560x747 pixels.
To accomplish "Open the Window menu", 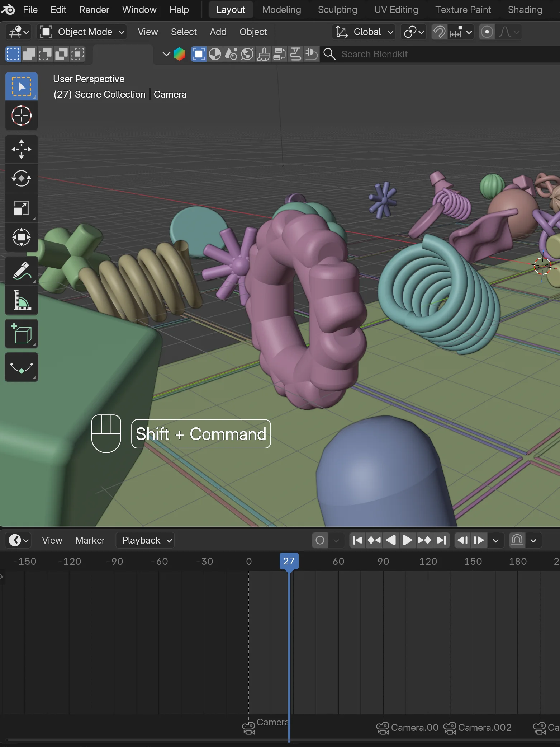I will (139, 10).
